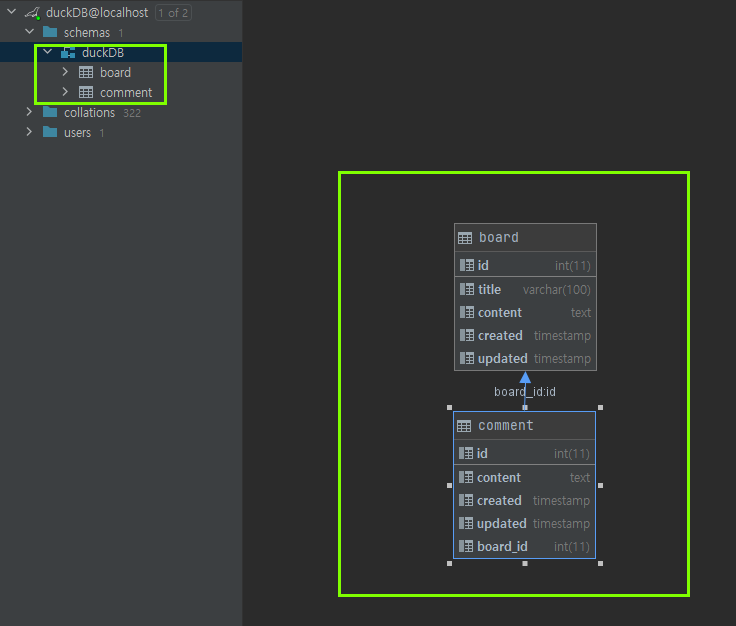Click the comment table header in diagram
The height and width of the screenshot is (626, 736).
pos(524,426)
